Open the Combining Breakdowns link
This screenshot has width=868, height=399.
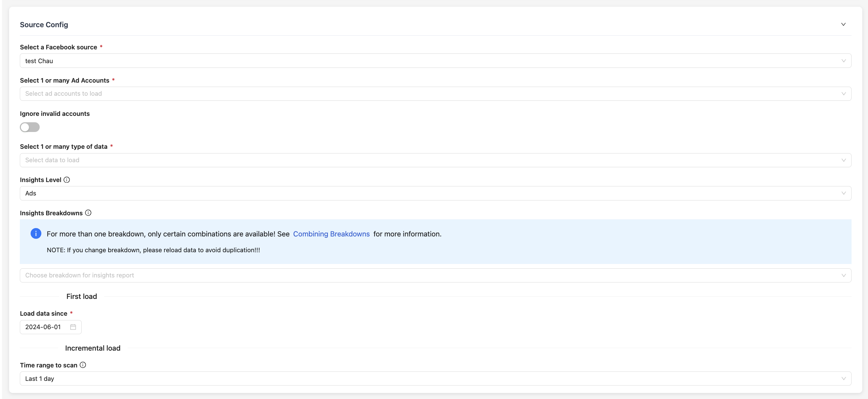(331, 234)
